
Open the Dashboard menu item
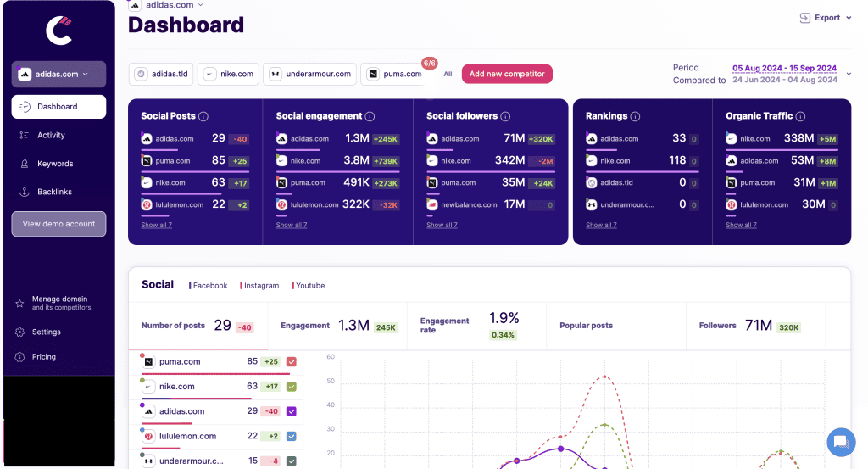pos(58,107)
